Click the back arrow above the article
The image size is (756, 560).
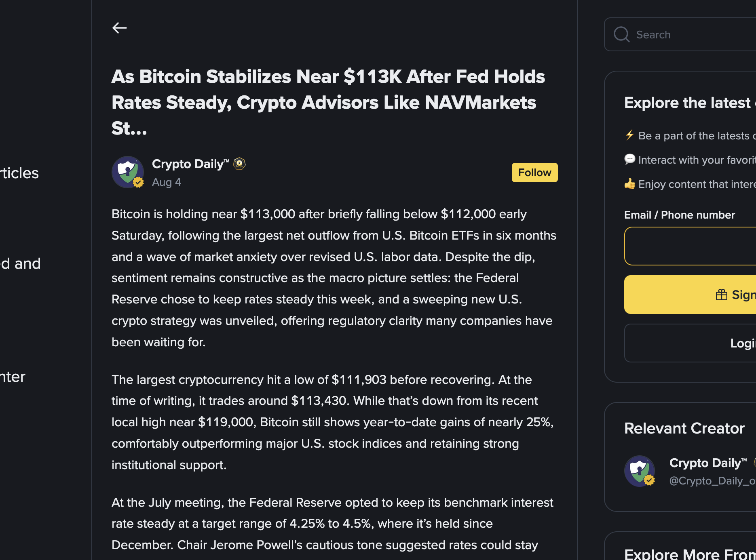pyautogui.click(x=120, y=28)
